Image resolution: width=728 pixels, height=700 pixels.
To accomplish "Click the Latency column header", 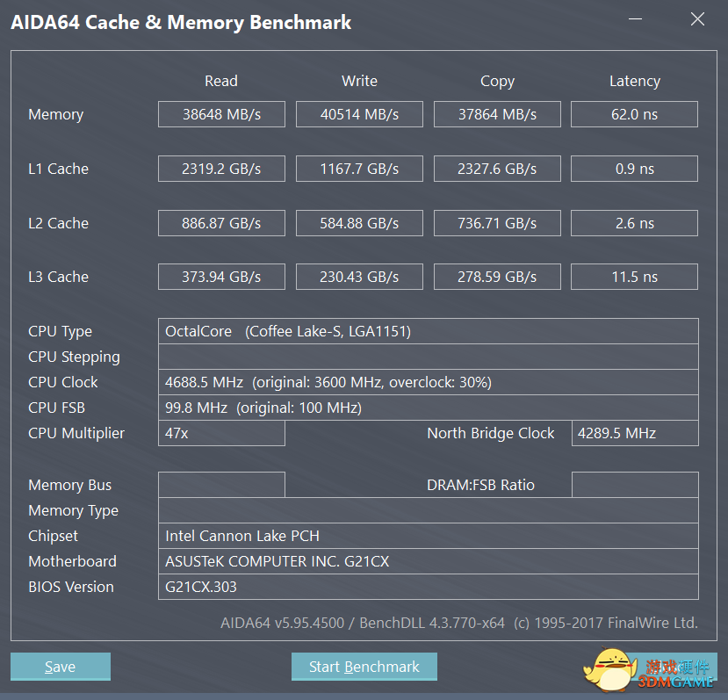I will click(635, 82).
